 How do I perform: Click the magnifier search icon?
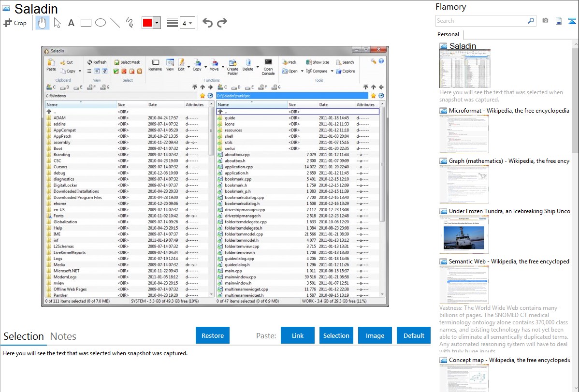[x=531, y=21]
